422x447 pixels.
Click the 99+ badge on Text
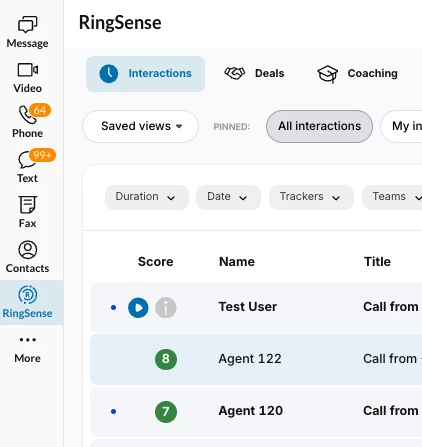pos(42,155)
